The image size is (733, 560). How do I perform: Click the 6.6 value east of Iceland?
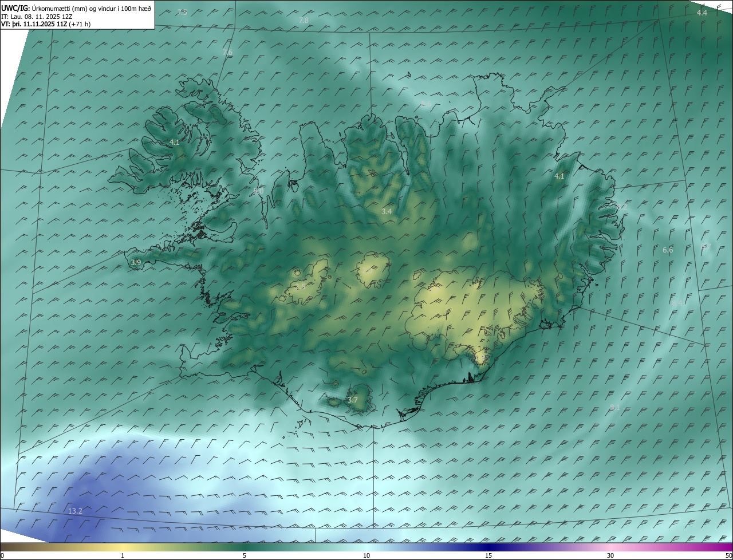pyautogui.click(x=668, y=250)
